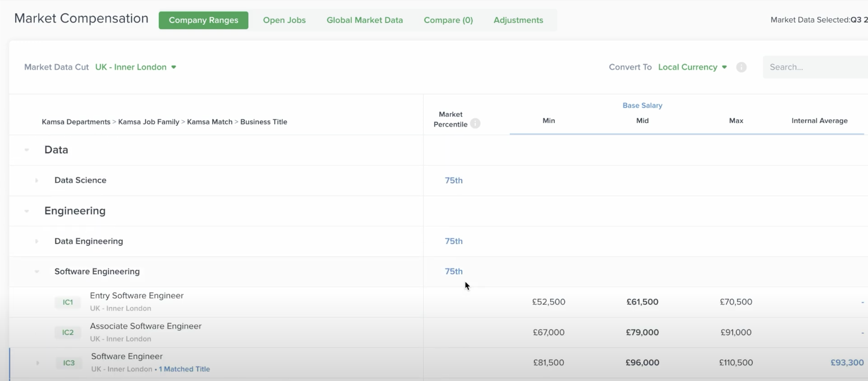868x381 pixels.
Task: Click the info icon beside Local Currency
Action: tap(741, 67)
